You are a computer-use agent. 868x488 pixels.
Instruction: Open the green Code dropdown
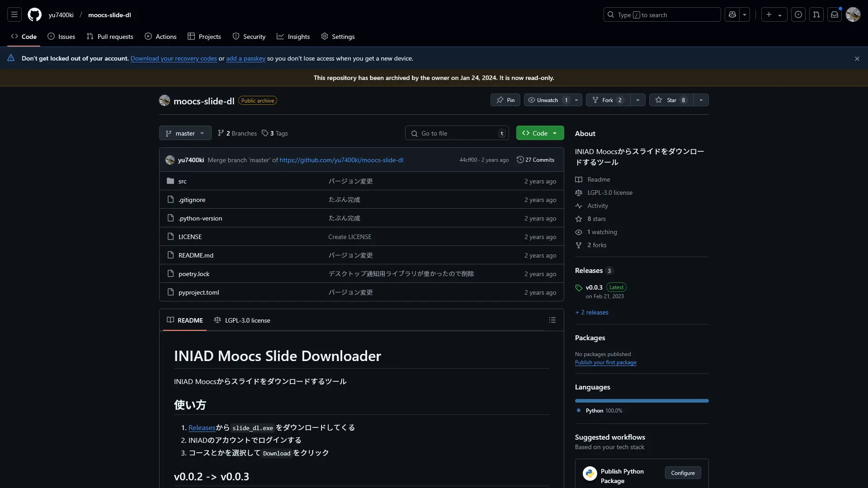tap(540, 133)
